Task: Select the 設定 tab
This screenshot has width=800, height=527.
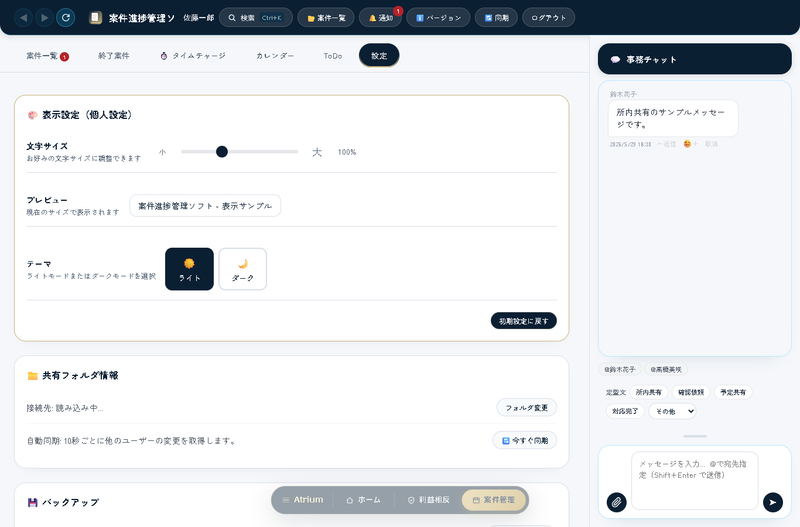Action: click(x=379, y=56)
